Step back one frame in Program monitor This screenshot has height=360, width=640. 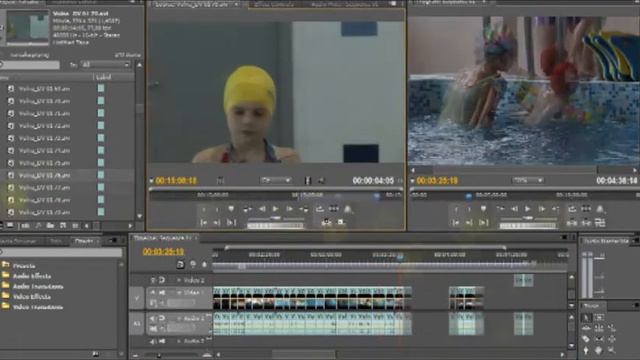click(x=514, y=209)
